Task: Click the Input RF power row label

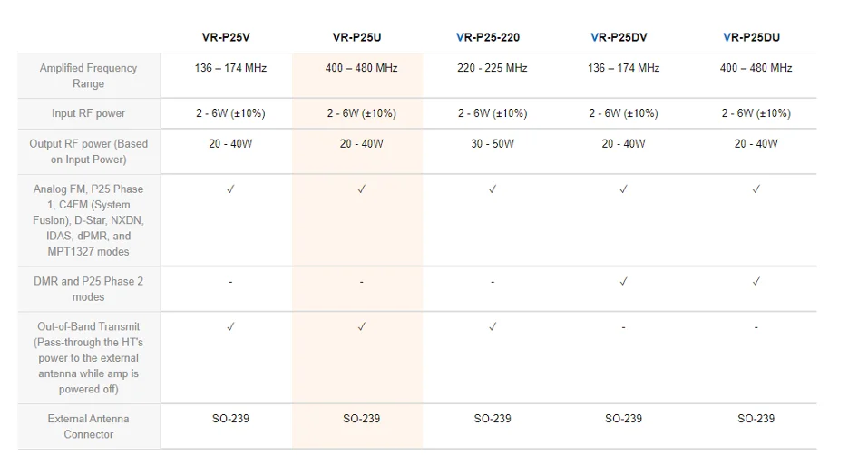Action: (x=89, y=113)
